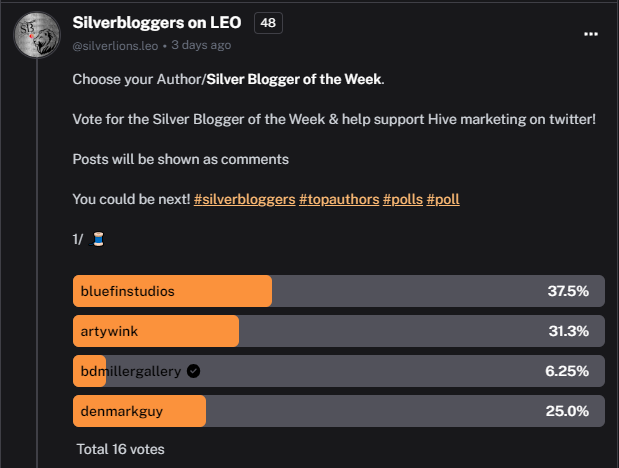Screen dimensions: 619x468
Task: Click the 48 reputation badge
Action: [268, 23]
